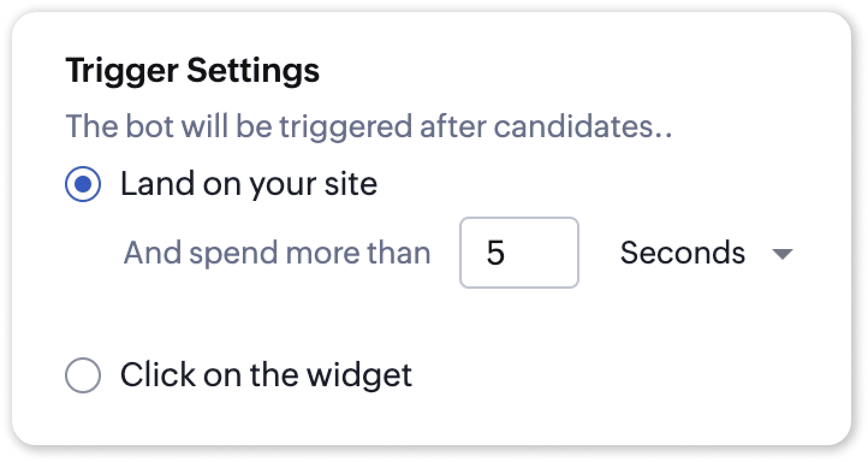Click the word "Settings" in the panel title

(x=253, y=72)
